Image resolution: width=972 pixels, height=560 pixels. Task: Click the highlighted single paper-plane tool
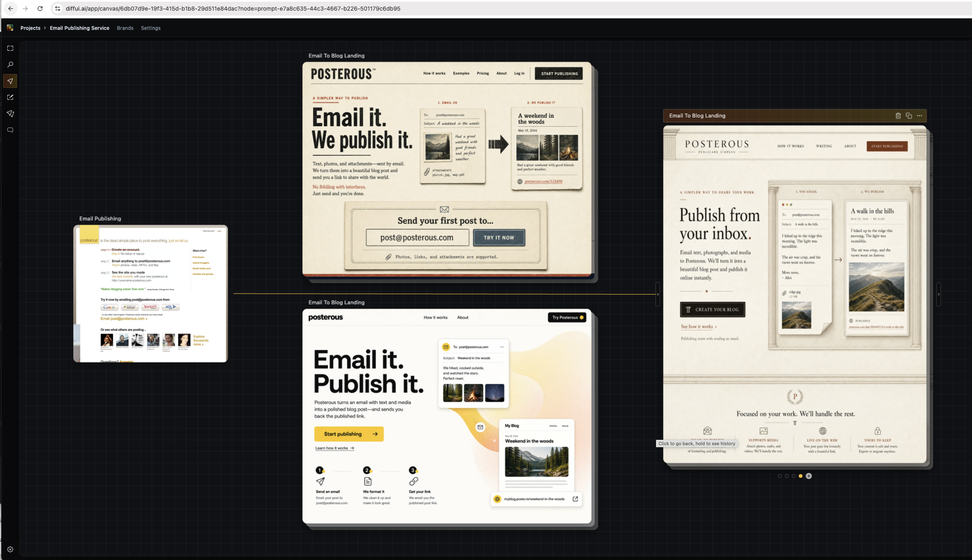click(10, 81)
